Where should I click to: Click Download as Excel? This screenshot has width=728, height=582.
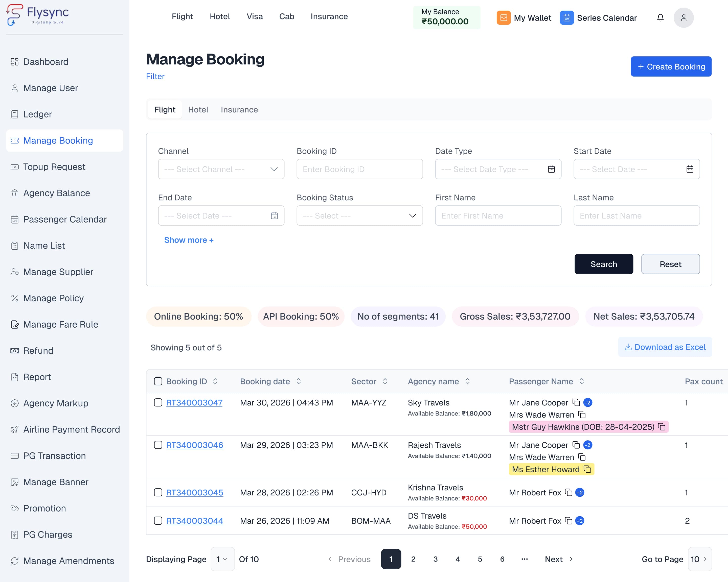click(665, 347)
